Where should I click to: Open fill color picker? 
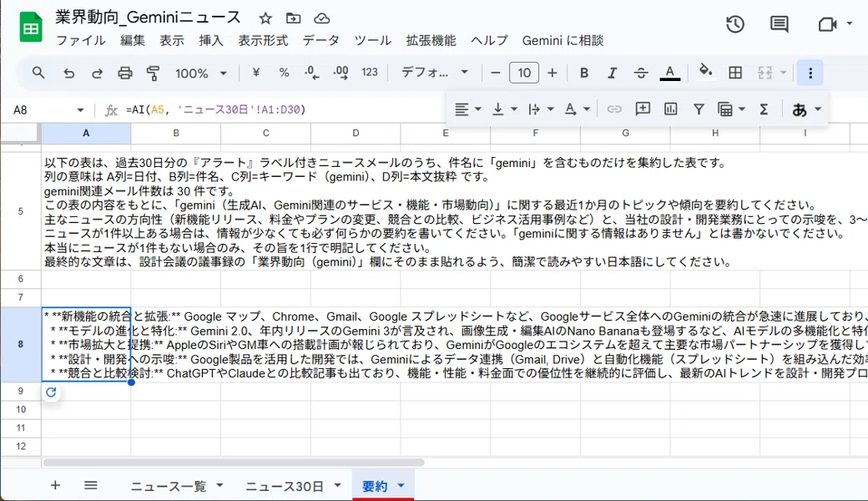coord(705,73)
